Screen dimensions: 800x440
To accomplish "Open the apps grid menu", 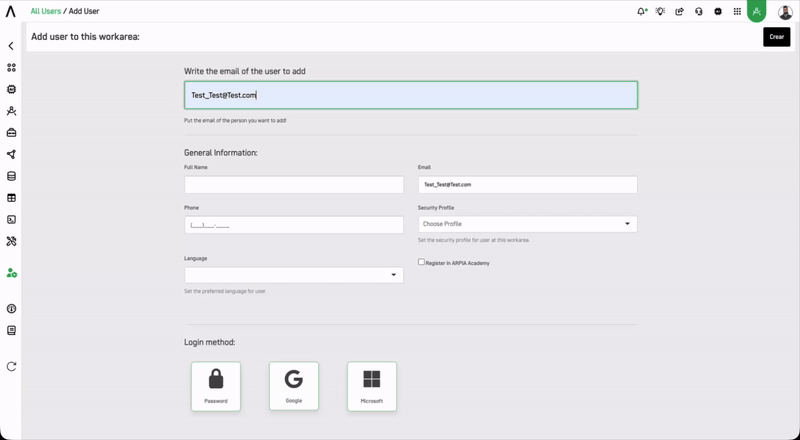I will point(737,11).
